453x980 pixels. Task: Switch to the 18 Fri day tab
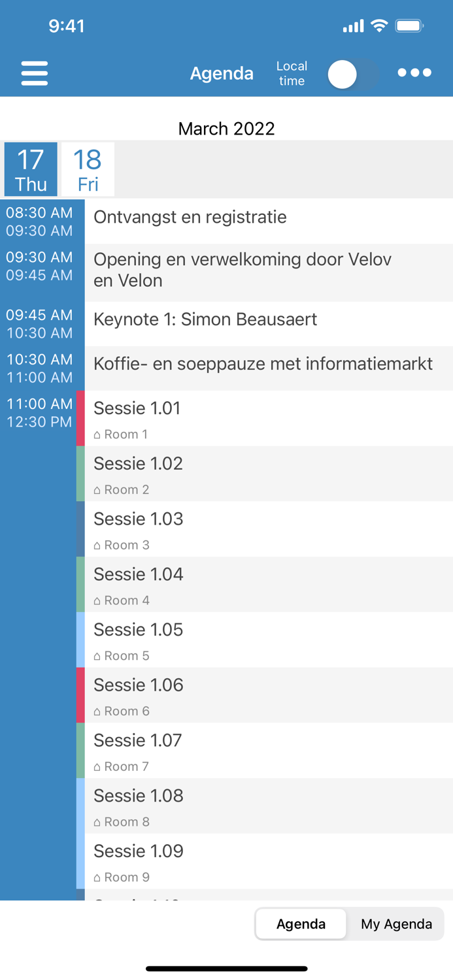click(x=86, y=169)
